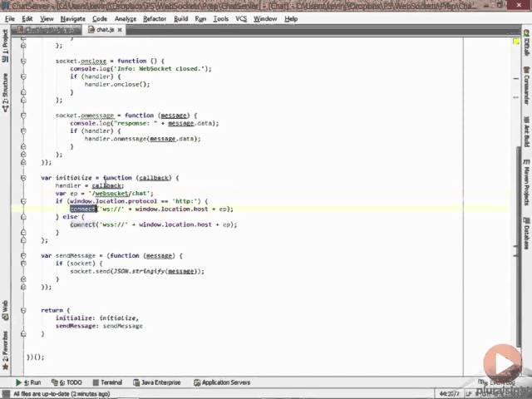Open the Build menu
Viewport: 532px width, 399px height.
[x=181, y=19]
